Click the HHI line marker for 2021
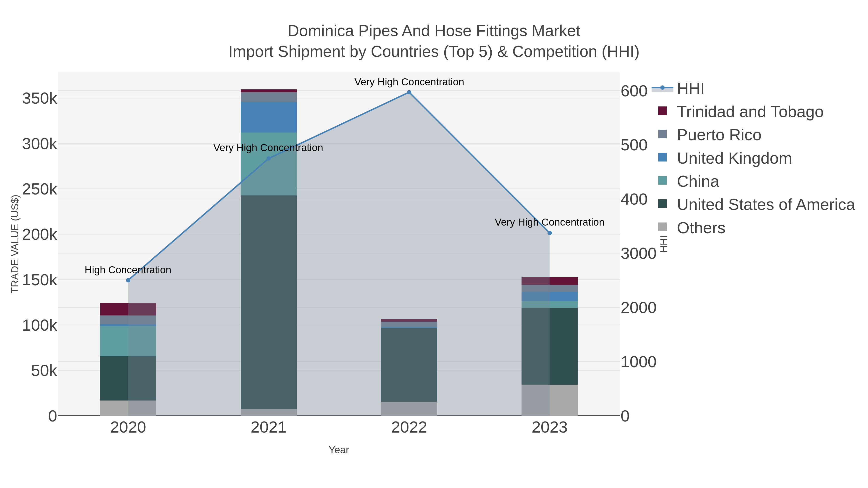This screenshot has width=868, height=488. [269, 159]
